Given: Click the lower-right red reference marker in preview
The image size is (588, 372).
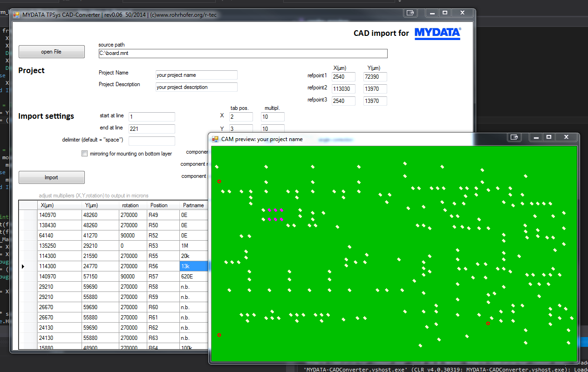Looking at the screenshot, I should 488,323.
